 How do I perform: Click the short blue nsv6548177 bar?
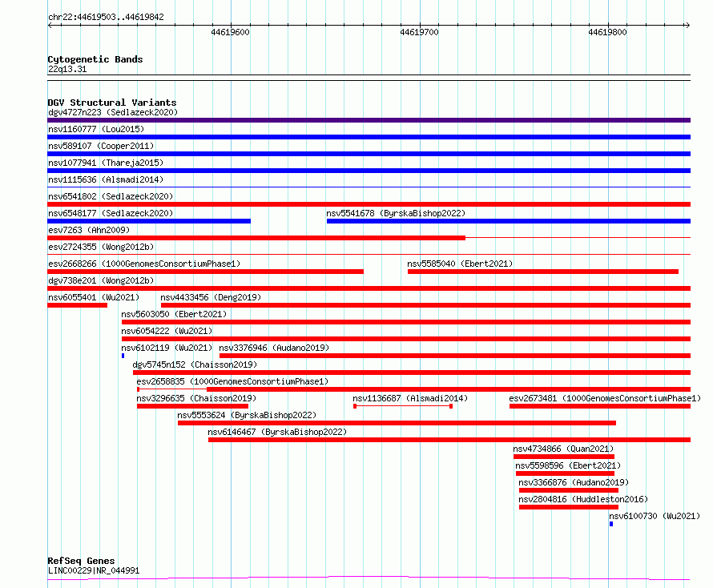[x=149, y=221]
